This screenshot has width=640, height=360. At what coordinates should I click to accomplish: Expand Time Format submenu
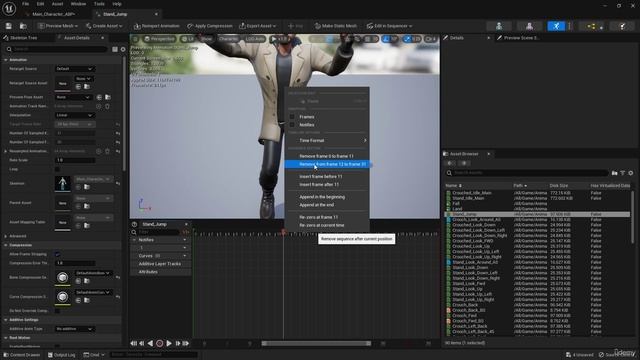point(327,140)
